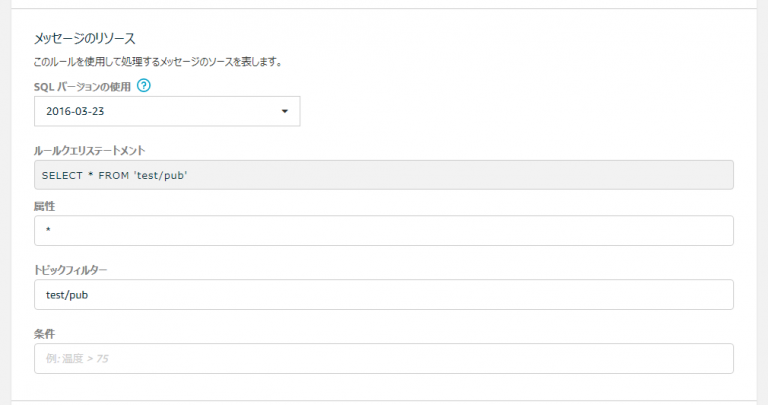
Task: Click the SQL version help question-mark icon
Action: coord(144,86)
